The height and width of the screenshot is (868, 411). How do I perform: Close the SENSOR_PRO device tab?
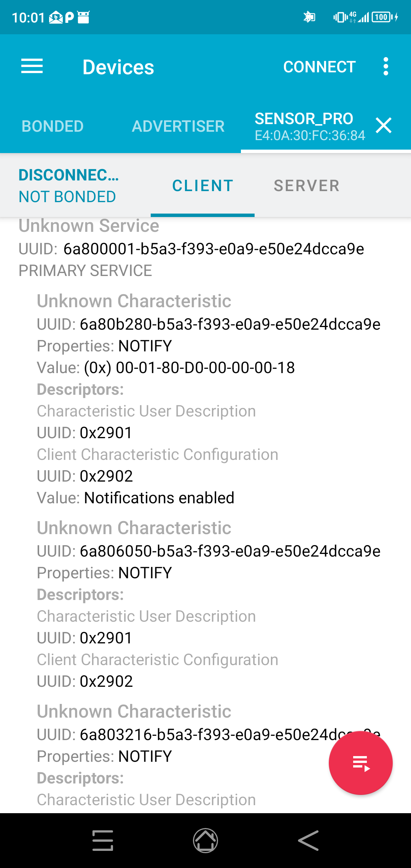click(383, 126)
